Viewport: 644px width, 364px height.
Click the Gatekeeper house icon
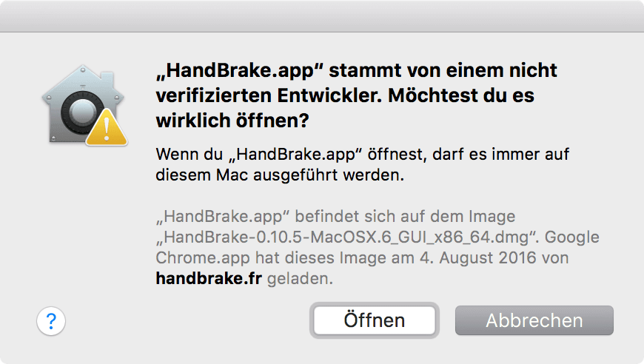click(x=84, y=104)
